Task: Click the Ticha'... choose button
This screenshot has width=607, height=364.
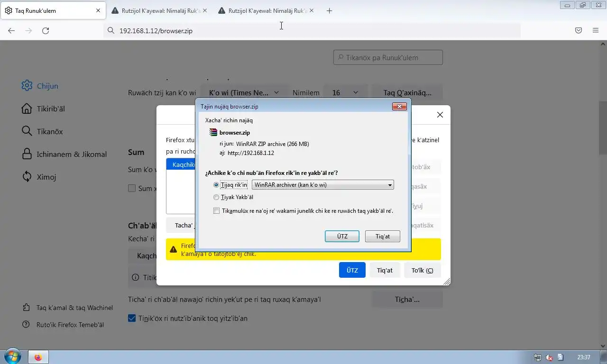Action: (x=407, y=299)
